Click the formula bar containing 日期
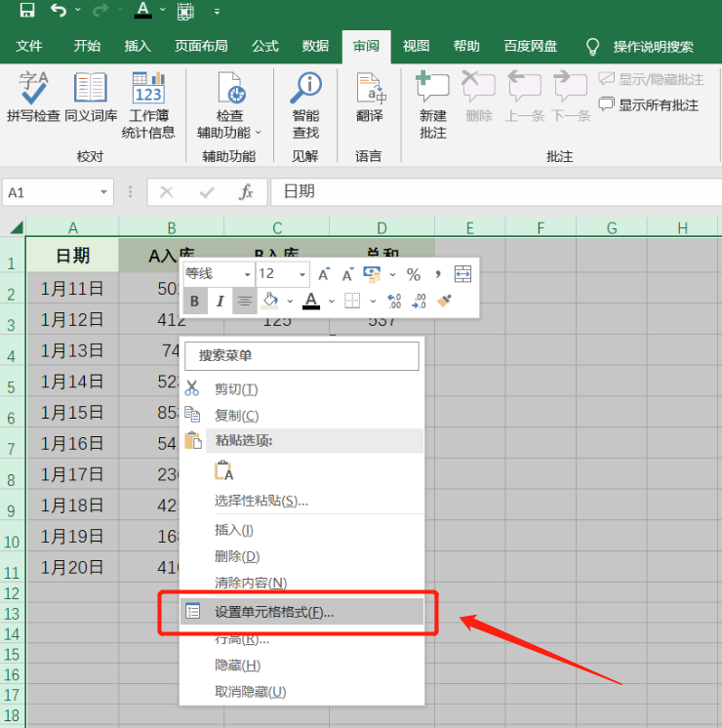 (496, 191)
